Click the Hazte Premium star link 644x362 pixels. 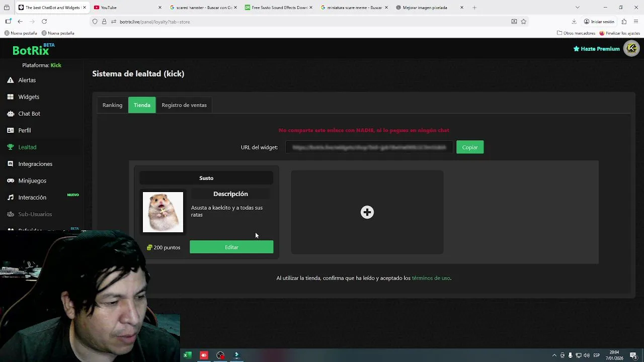(x=596, y=49)
